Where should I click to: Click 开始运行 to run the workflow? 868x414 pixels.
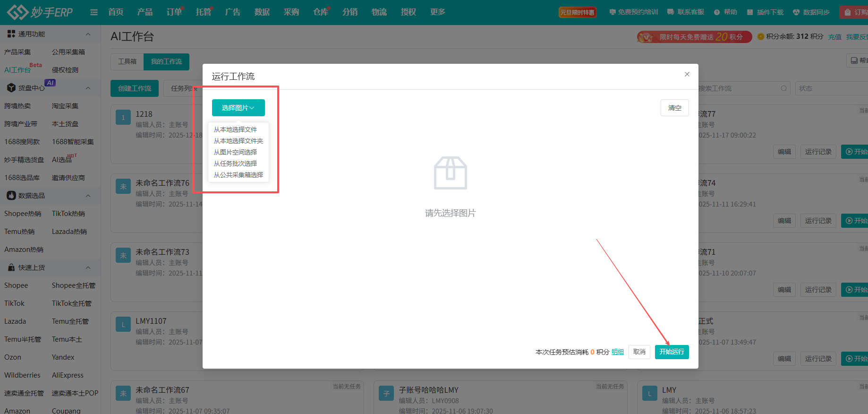672,352
